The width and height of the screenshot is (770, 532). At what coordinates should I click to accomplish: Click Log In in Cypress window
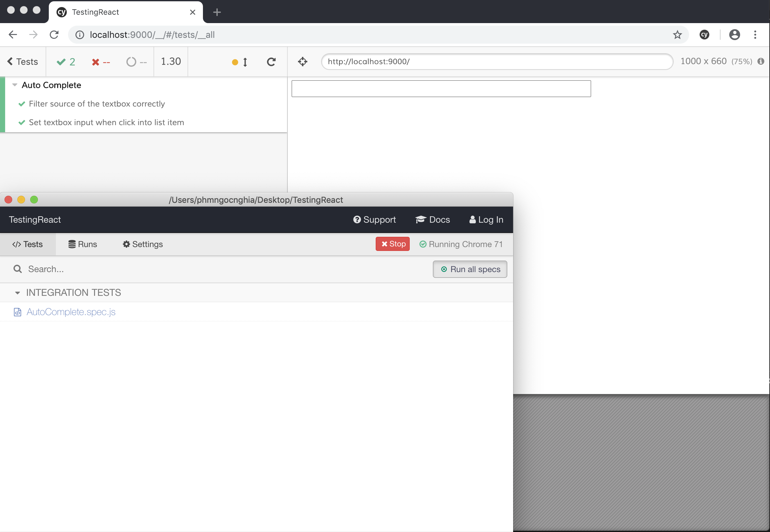486,220
